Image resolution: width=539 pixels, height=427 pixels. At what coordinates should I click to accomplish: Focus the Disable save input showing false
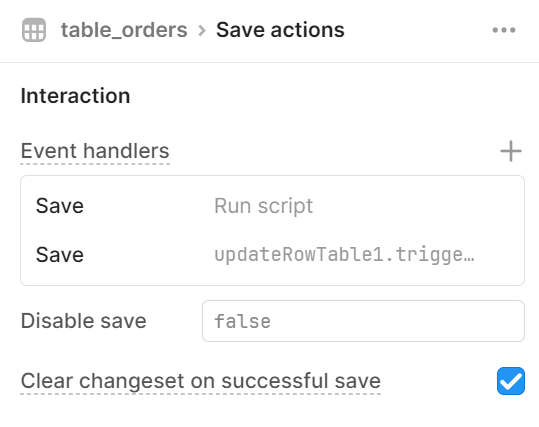(x=363, y=321)
